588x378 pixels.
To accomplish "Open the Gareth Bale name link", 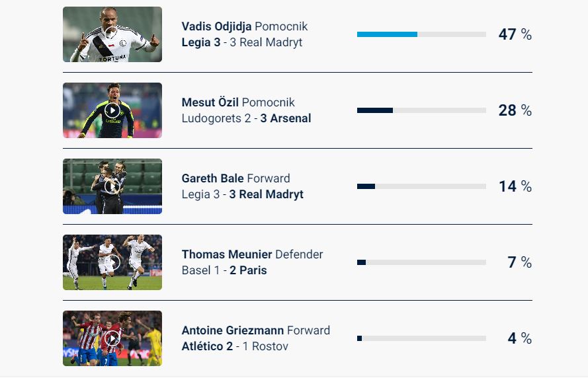I will click(x=212, y=178).
